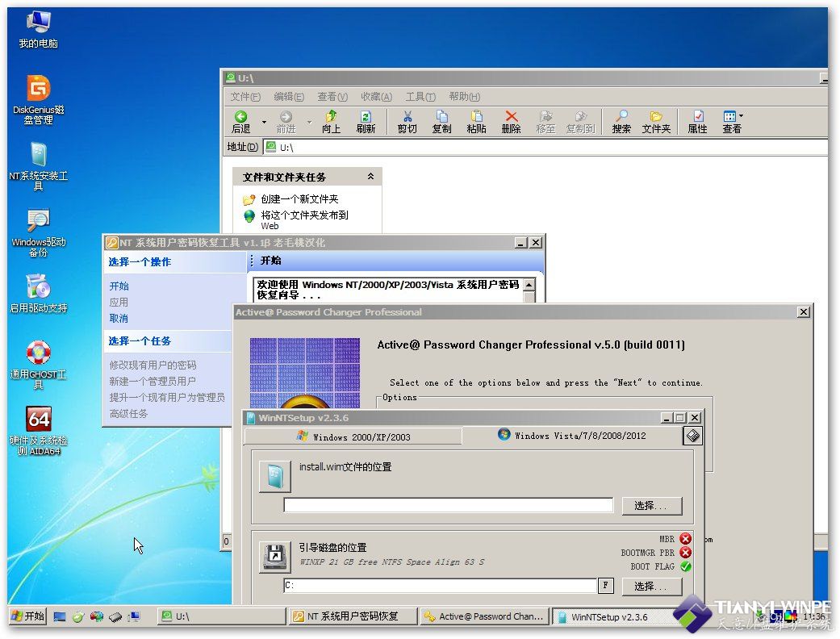Viewport: 840px width, 639px height.
Task: Click the 剪切 (cut) toolbar icon
Action: pyautogui.click(x=407, y=122)
